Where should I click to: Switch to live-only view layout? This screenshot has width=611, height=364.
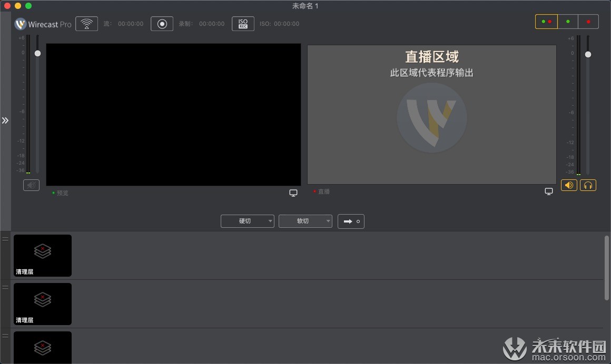point(588,22)
